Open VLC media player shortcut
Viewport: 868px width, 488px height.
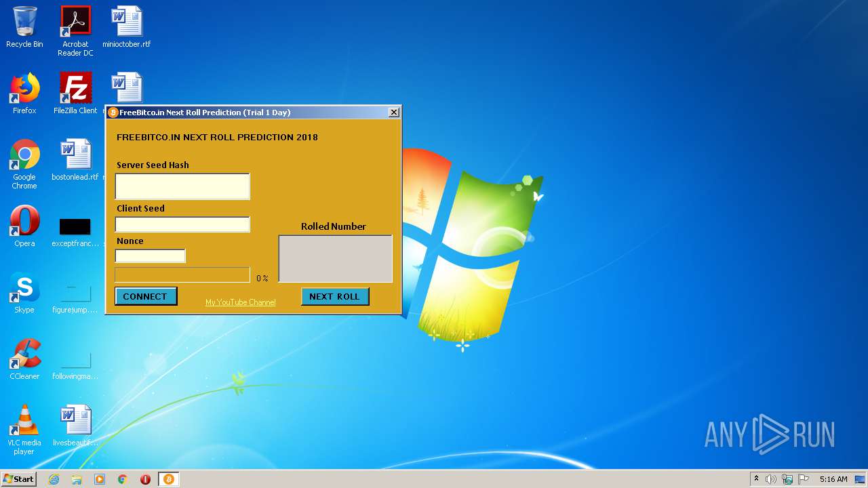24,430
